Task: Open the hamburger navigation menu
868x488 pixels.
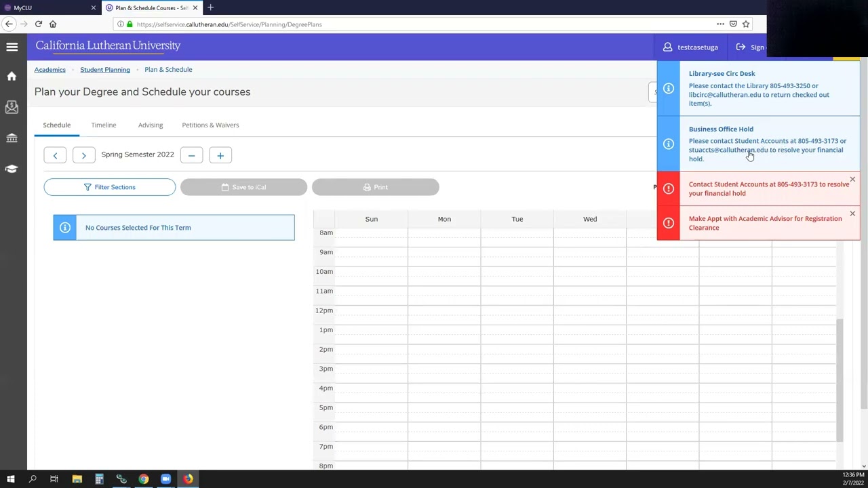Action: 12,47
